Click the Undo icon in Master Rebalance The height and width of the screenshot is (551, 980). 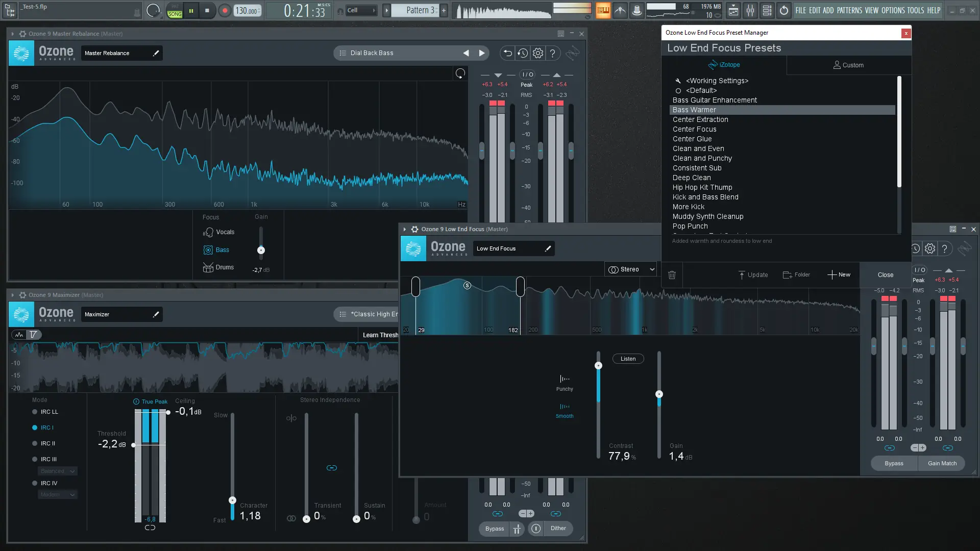507,53
